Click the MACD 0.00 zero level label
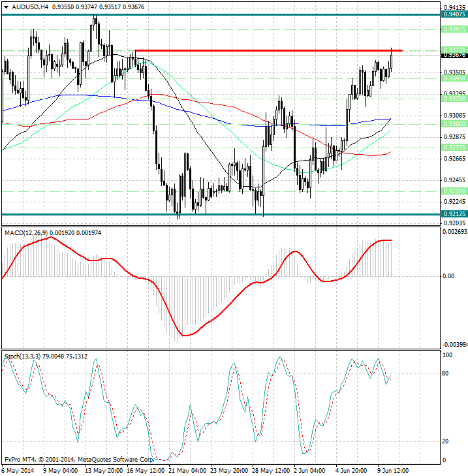Screen dimensions: 468x476 coord(448,276)
